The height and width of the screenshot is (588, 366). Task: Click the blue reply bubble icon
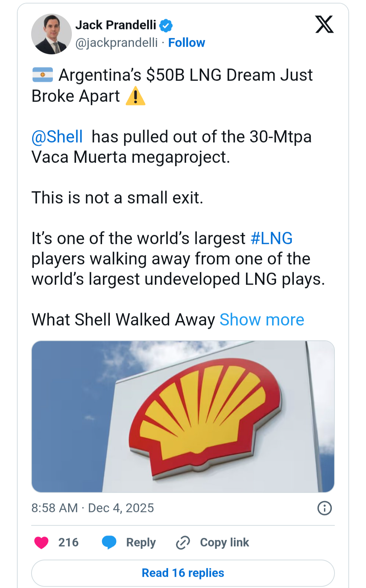pos(109,543)
